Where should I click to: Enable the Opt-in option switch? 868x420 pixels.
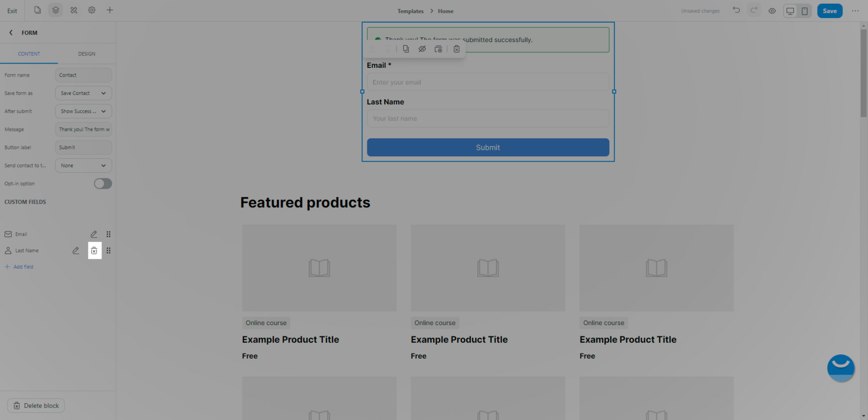pyautogui.click(x=103, y=184)
